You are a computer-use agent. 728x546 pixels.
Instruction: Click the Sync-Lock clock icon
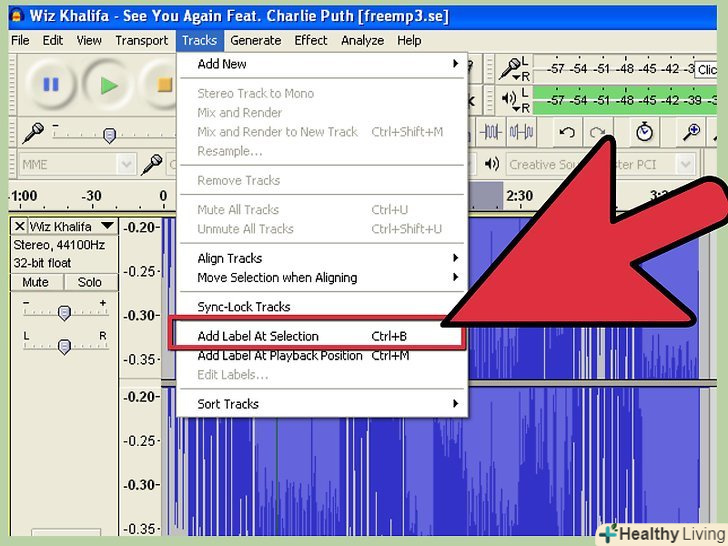[644, 132]
